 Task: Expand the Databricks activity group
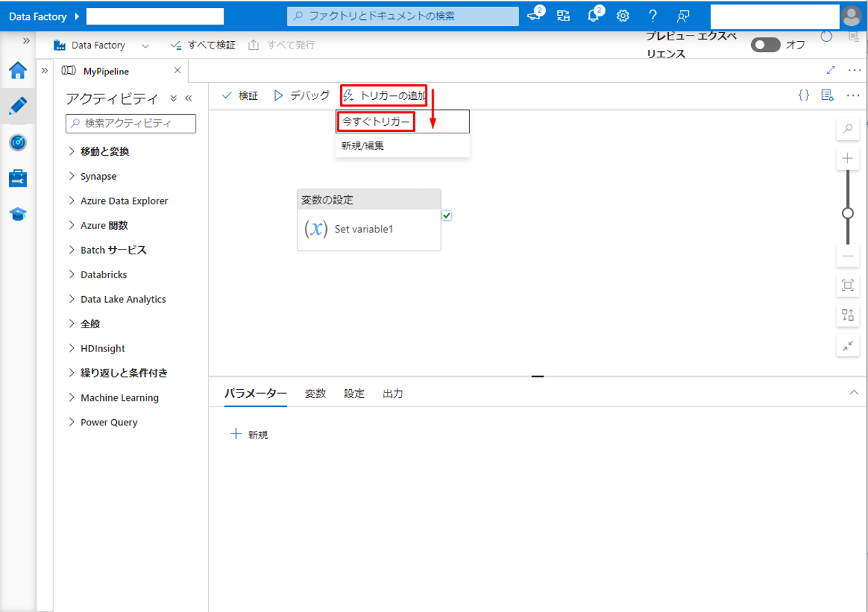tap(103, 275)
